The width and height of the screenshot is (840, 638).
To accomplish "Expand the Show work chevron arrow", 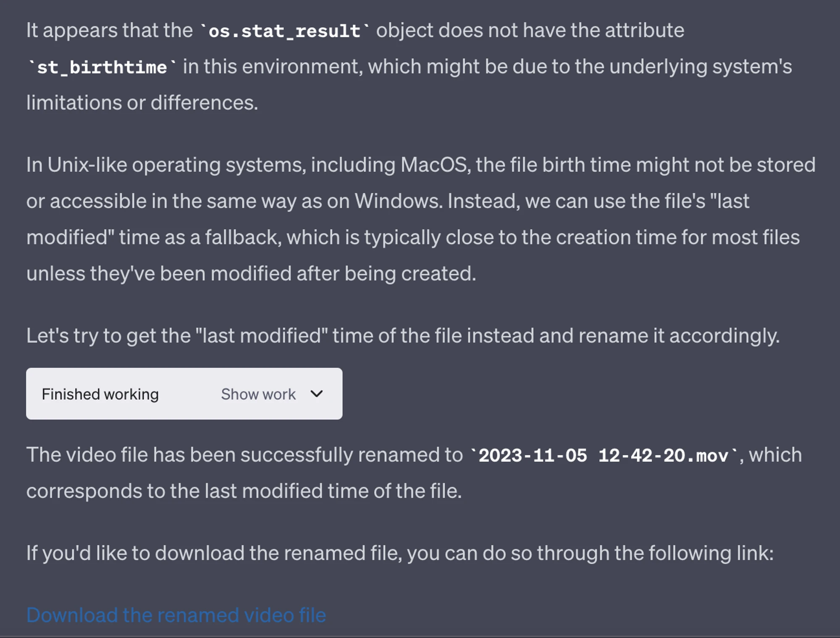I will point(316,394).
